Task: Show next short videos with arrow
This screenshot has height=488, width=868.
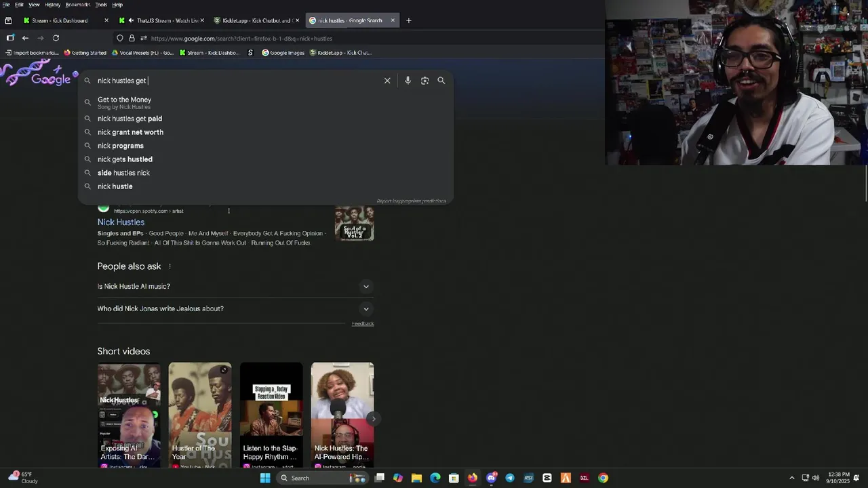Action: point(373,419)
